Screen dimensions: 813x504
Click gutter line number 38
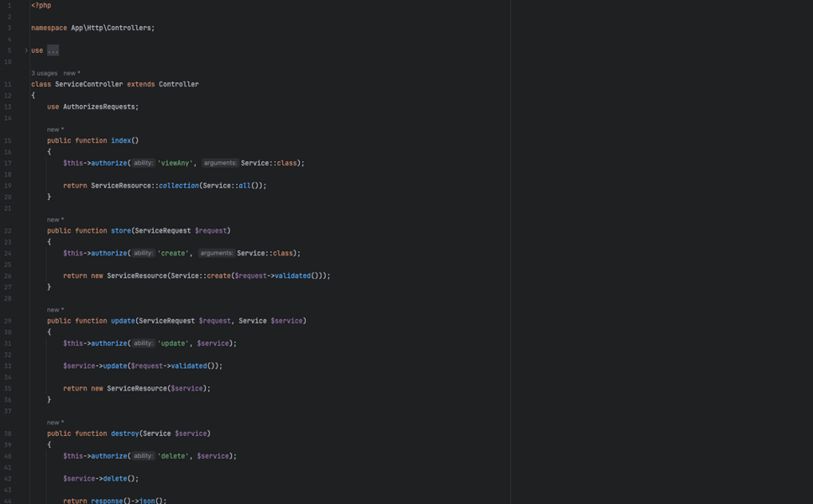[x=8, y=433]
